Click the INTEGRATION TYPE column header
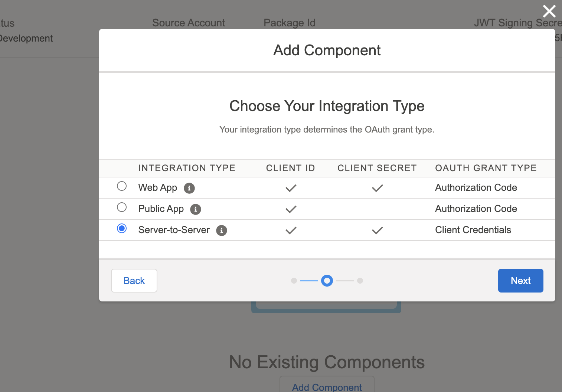 (x=187, y=168)
